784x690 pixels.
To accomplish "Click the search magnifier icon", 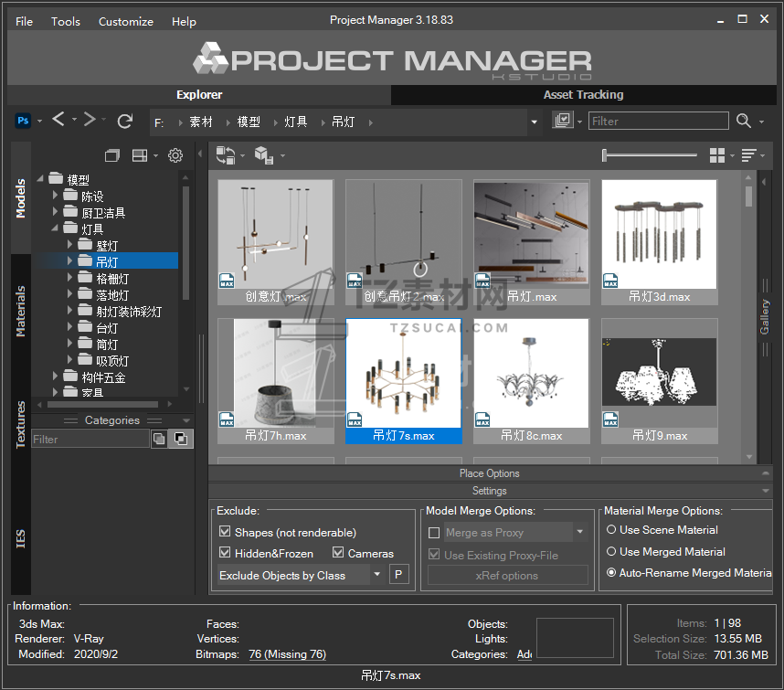I will tap(744, 121).
